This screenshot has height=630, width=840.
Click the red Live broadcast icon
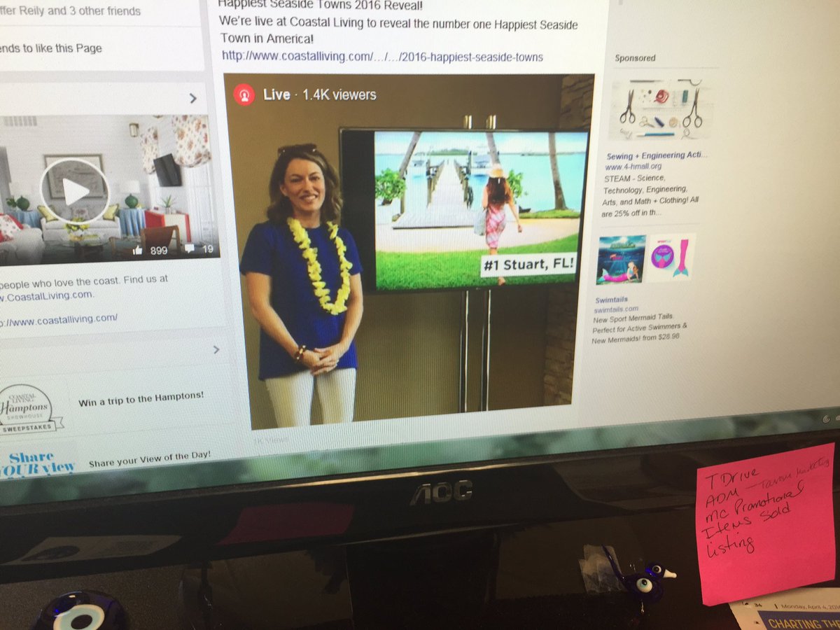[244, 93]
